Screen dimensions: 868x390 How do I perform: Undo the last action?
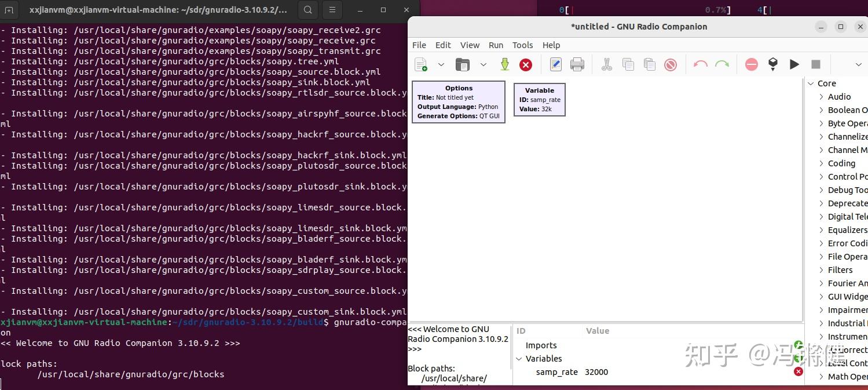700,64
